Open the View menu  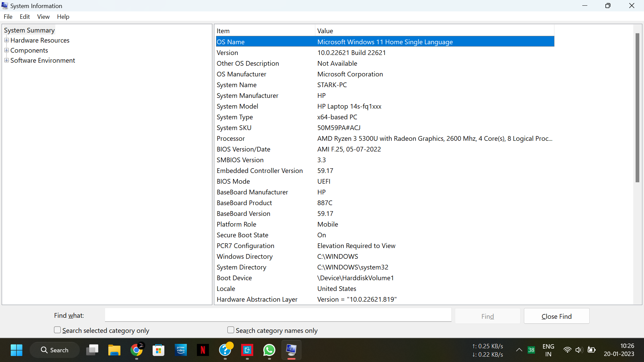point(43,17)
